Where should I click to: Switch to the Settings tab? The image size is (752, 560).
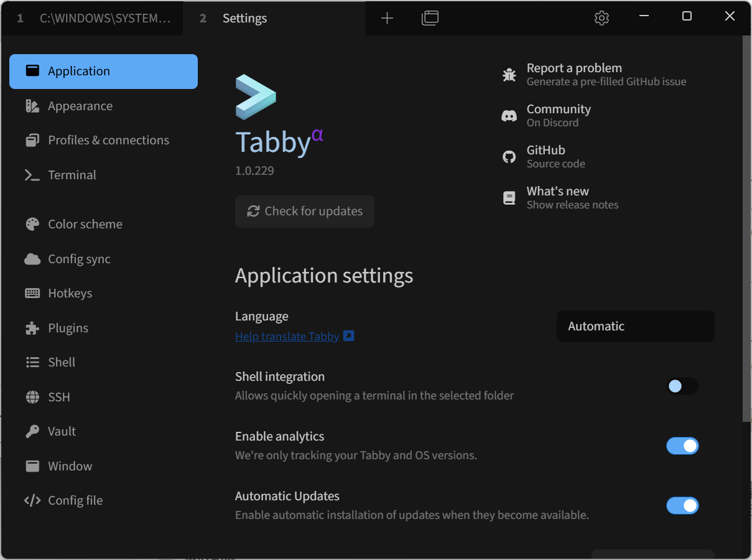244,18
